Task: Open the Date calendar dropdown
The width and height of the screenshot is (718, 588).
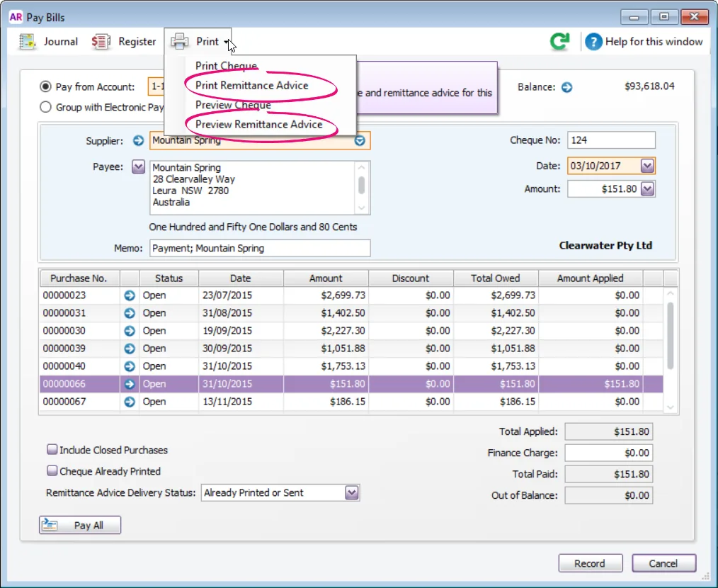Action: click(x=647, y=166)
